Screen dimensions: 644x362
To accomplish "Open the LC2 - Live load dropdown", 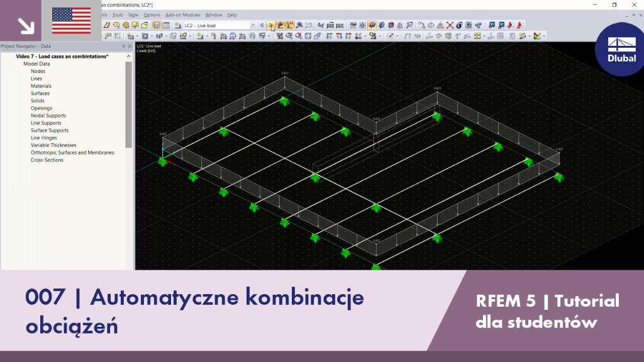I will tap(253, 25).
